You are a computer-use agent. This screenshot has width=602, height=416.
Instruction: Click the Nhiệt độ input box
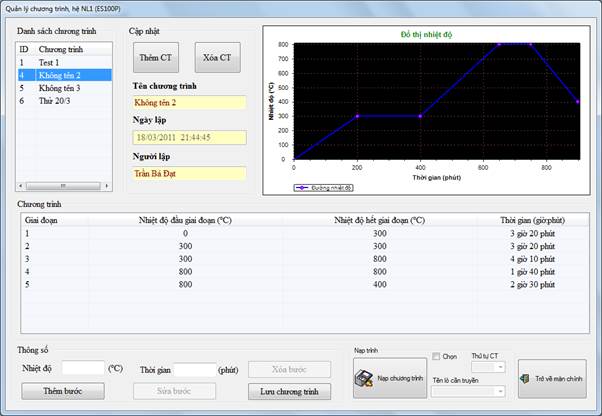[x=83, y=368]
